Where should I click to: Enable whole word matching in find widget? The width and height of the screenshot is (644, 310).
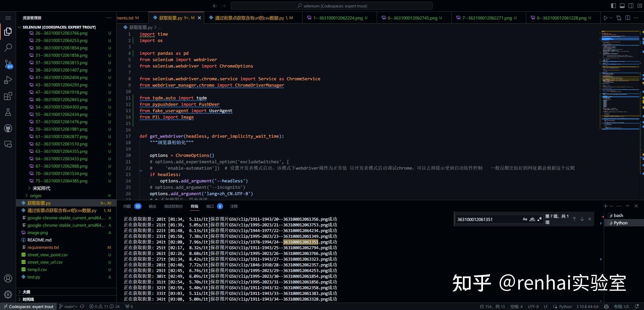point(532,219)
